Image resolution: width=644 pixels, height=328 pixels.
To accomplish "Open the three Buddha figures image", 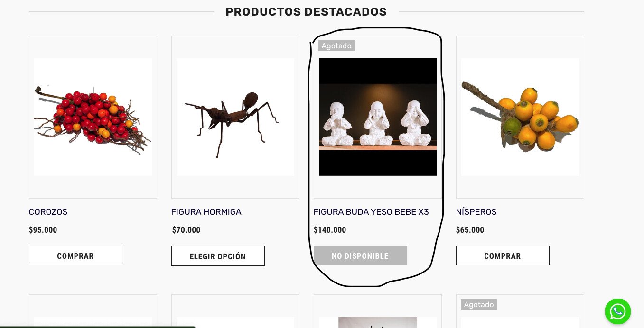I will coord(378,117).
